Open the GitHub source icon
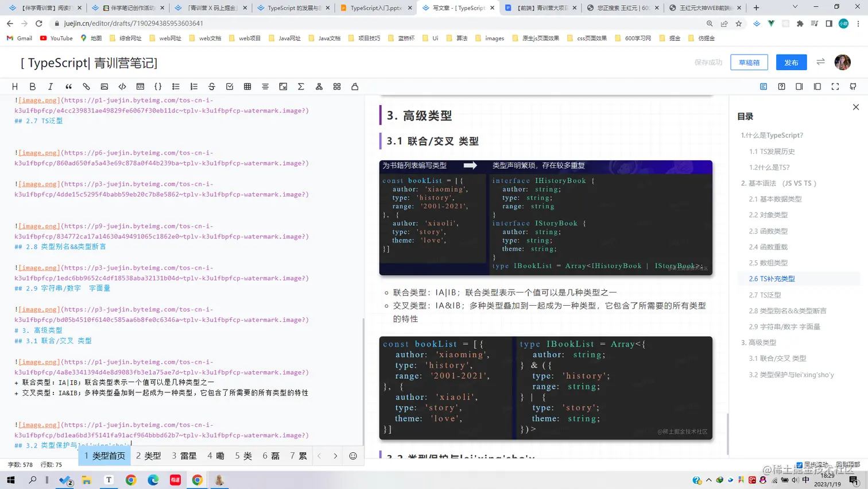Image resolution: width=868 pixels, height=489 pixels. [853, 87]
